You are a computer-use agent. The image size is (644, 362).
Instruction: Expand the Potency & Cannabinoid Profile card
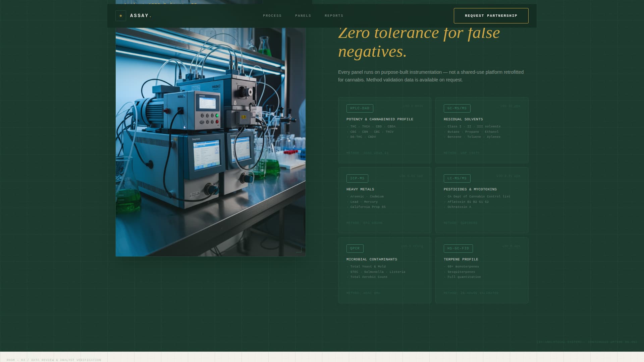pos(384,130)
